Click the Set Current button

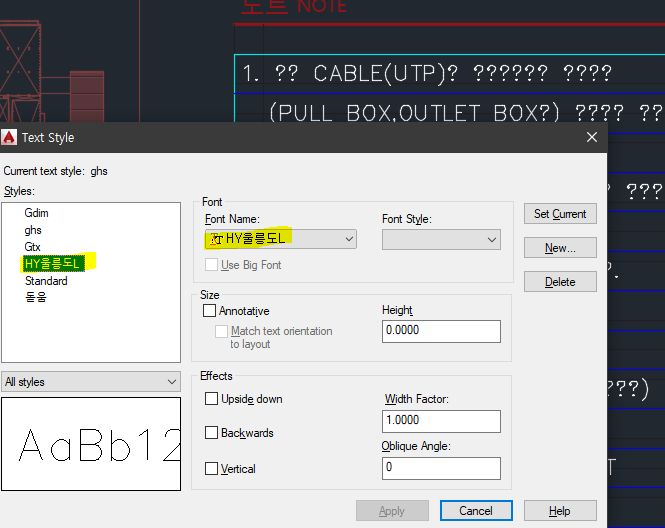click(560, 214)
